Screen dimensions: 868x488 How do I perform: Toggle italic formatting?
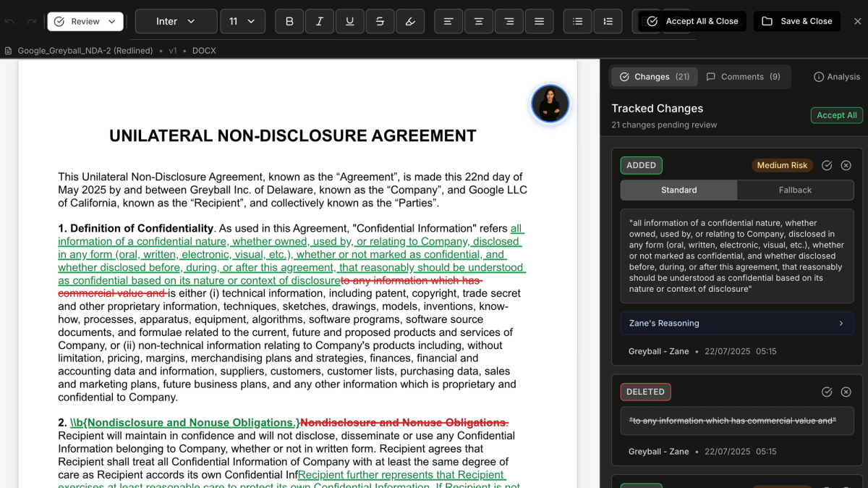pos(320,22)
